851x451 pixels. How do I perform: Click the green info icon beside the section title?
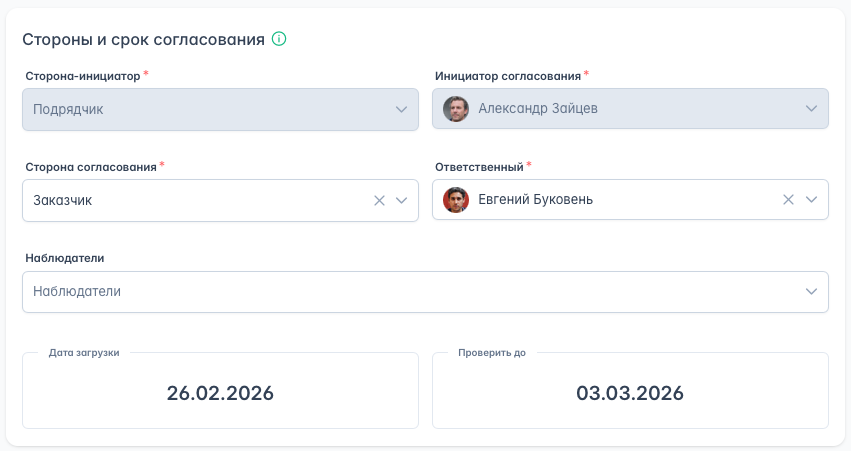(x=279, y=40)
